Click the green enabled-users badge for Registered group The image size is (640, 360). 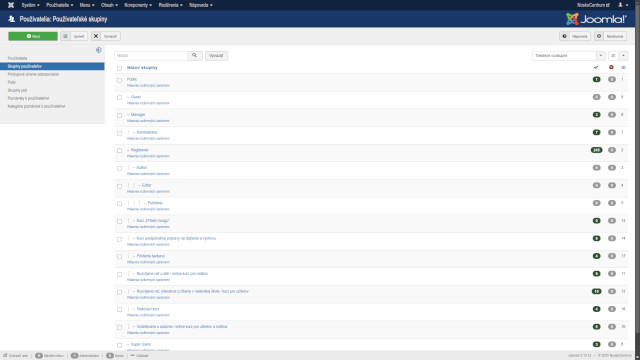[x=596, y=150]
